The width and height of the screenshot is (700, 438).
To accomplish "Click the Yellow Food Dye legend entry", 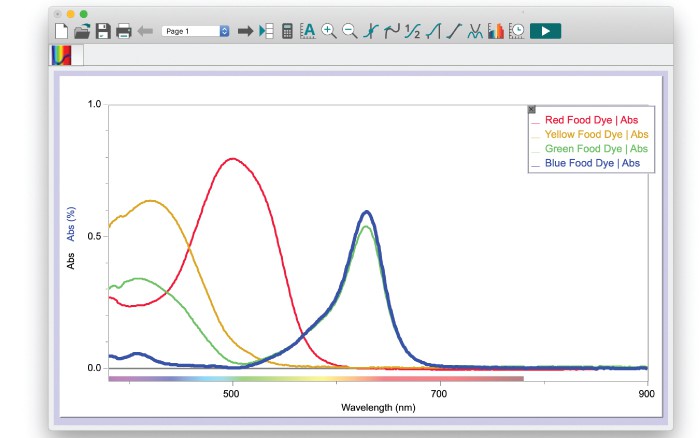I will [597, 134].
